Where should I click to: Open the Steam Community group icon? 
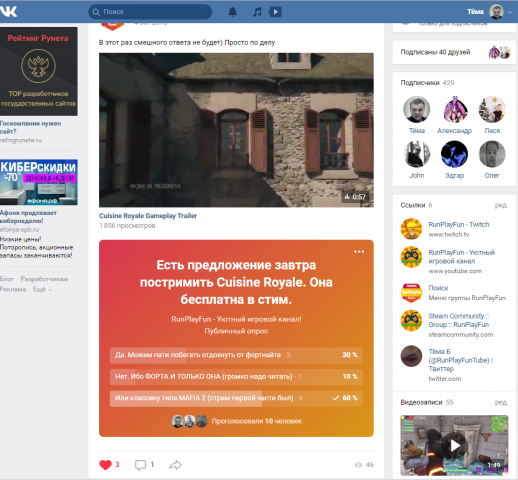click(x=411, y=320)
